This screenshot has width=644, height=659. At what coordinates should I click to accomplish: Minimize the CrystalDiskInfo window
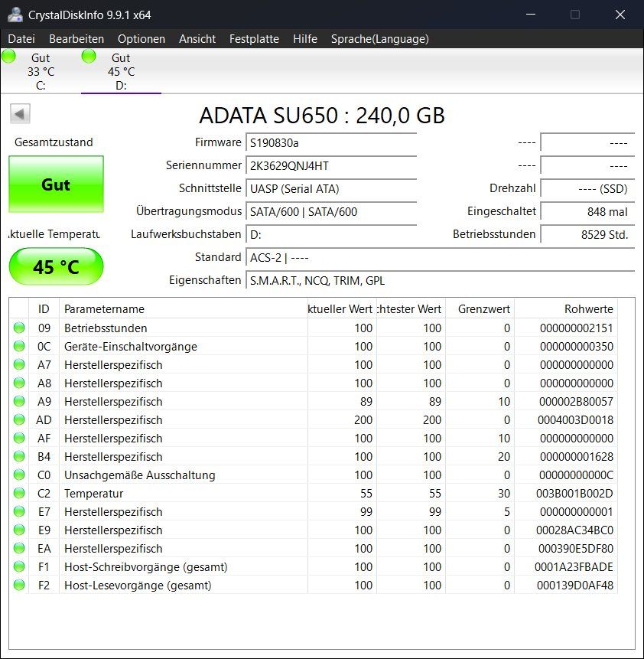531,15
